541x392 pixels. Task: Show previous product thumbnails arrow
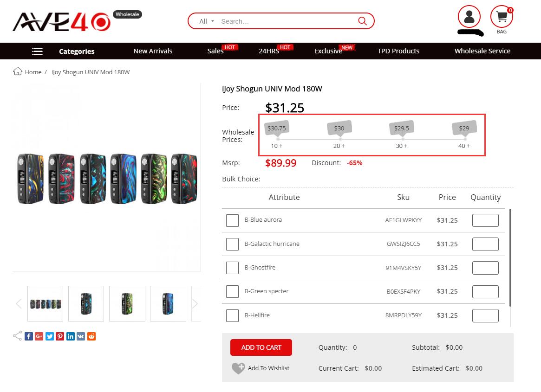point(19,303)
